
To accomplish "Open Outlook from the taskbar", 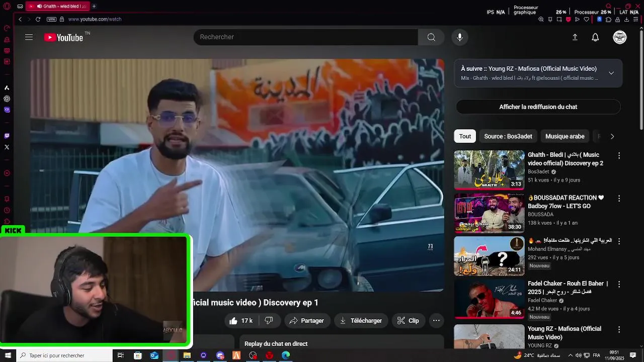I will point(154,355).
